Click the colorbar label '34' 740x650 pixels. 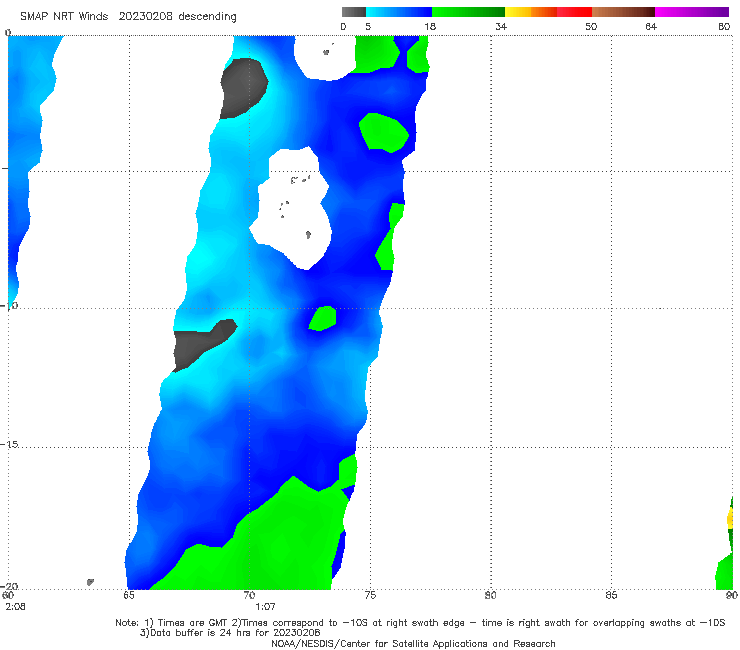[501, 27]
